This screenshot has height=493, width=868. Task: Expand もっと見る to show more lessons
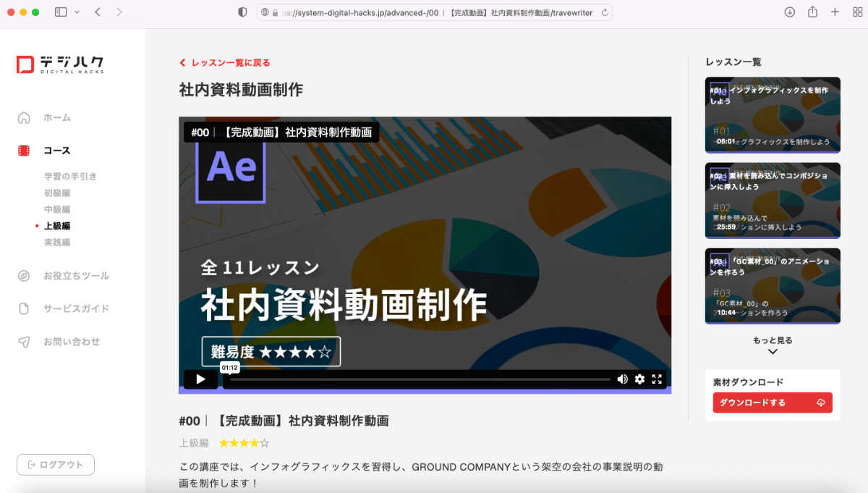pyautogui.click(x=773, y=345)
